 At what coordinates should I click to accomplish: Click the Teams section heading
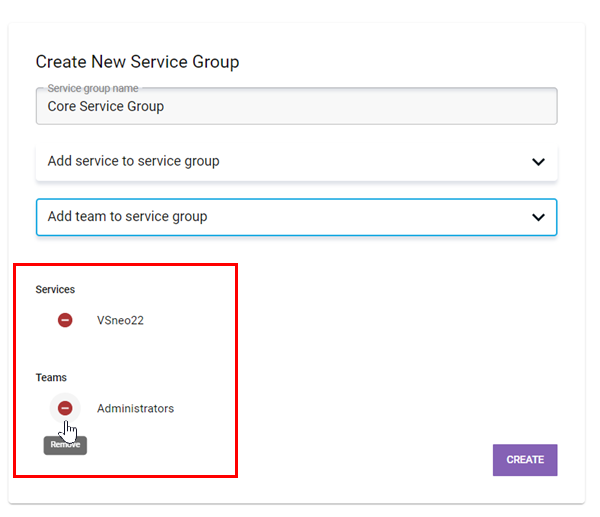click(51, 377)
